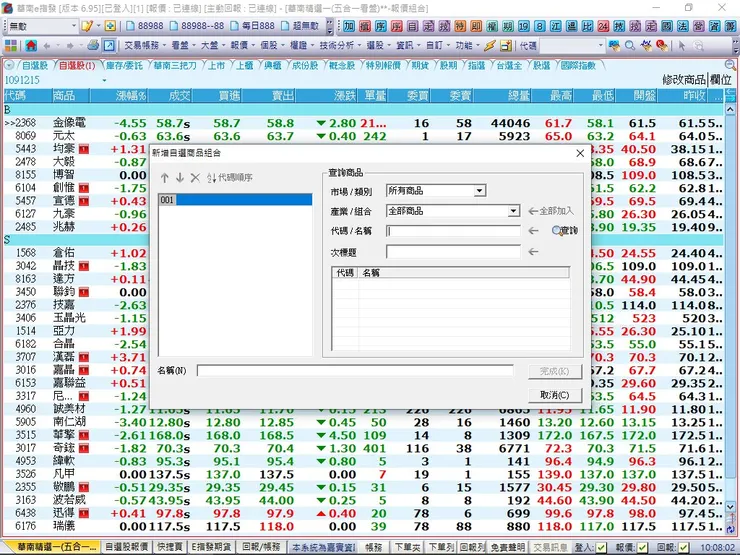Move item down with arrow icon in dialog
The height and width of the screenshot is (555, 740).
(179, 177)
